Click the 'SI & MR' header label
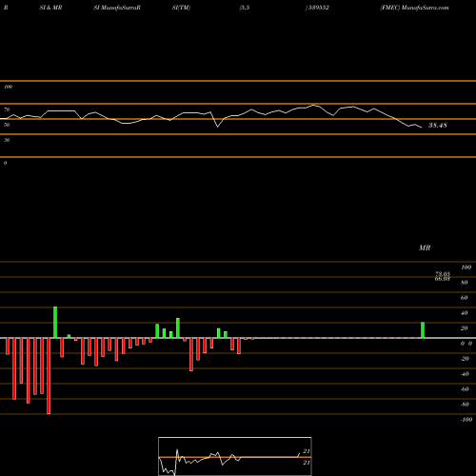This screenshot has height=476, width=476. click(50, 8)
